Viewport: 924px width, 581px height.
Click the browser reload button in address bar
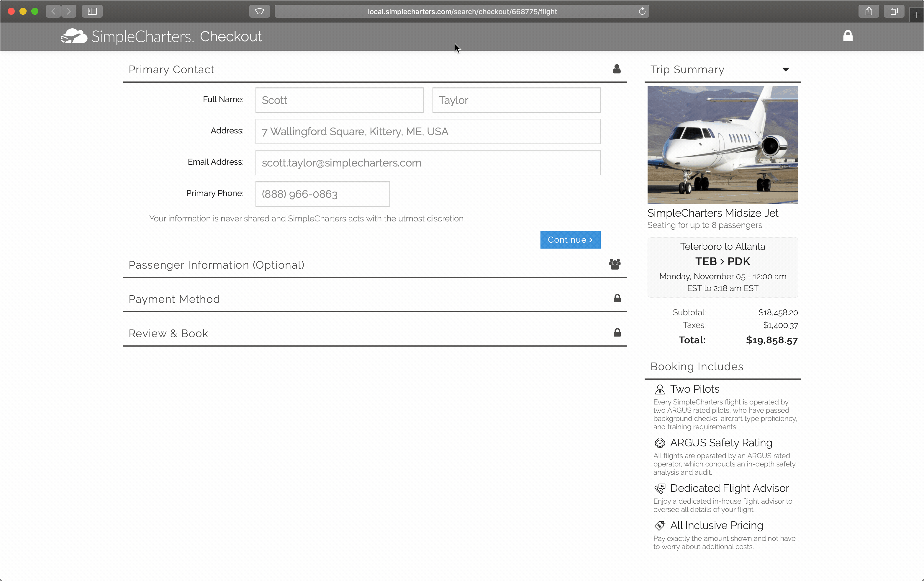(642, 12)
